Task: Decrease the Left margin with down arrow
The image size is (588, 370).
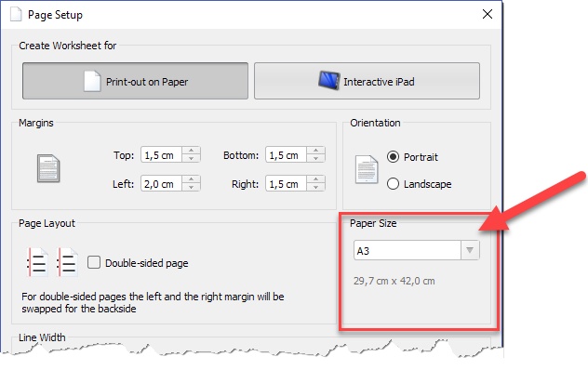Action: click(192, 188)
